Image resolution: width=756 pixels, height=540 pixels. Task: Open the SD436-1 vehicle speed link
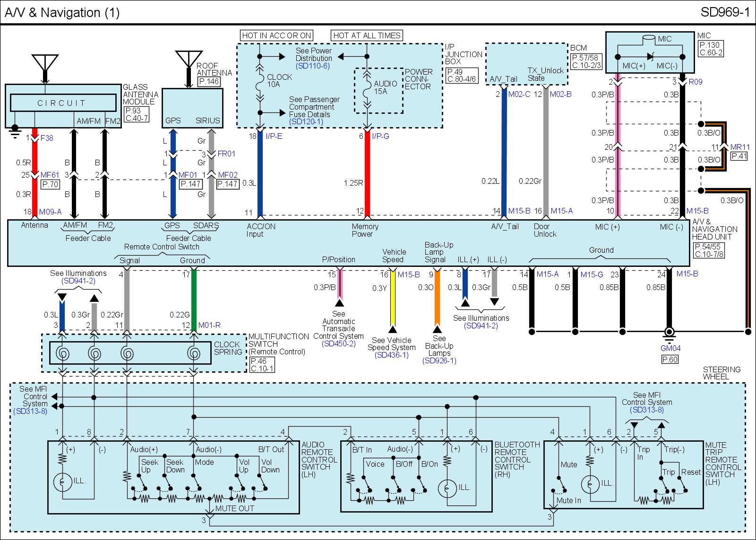click(391, 355)
